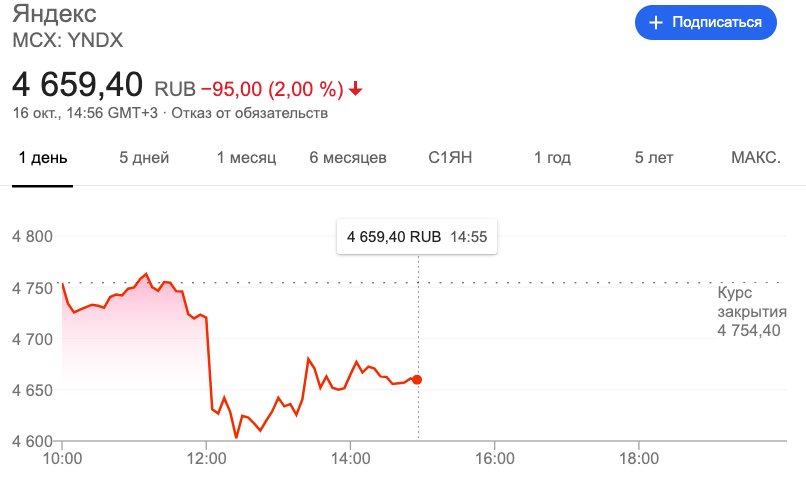Click the red dot marker on the chart
This screenshot has height=489, width=806.
click(417, 380)
